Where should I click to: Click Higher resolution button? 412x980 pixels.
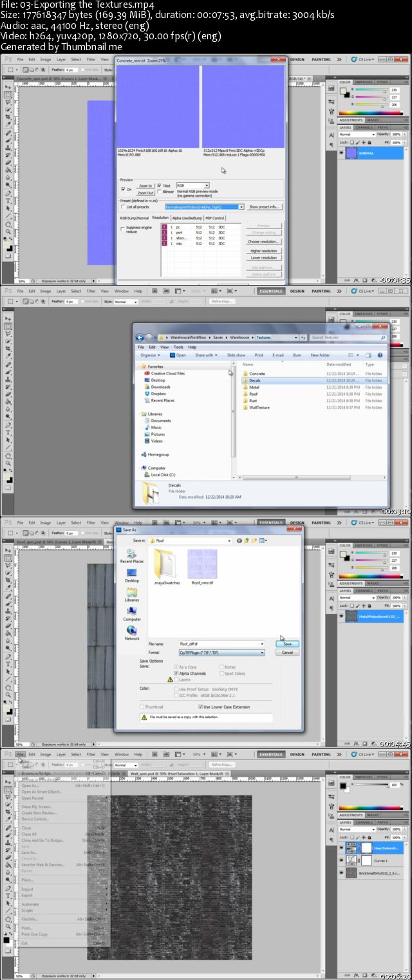tap(264, 251)
